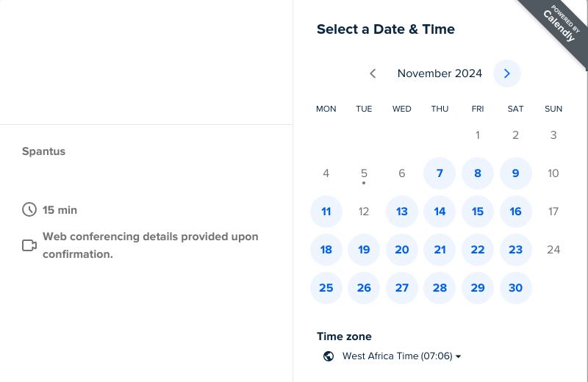Choose Saturday, November 23
The height and width of the screenshot is (382, 588).
tap(516, 250)
